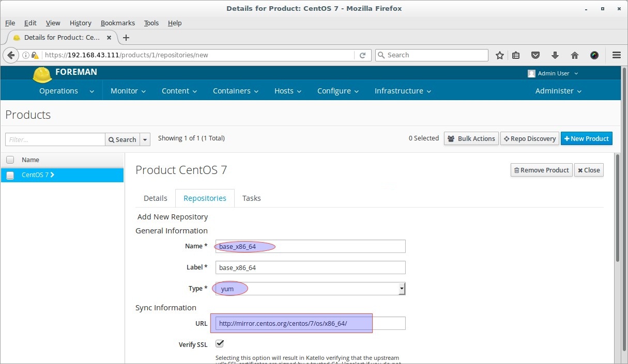Expand the Configure navigation menu
The image size is (628, 364).
click(338, 91)
